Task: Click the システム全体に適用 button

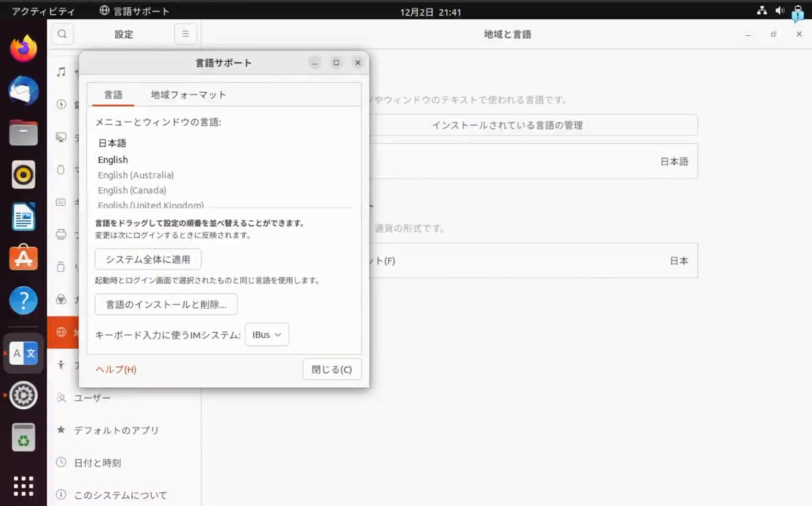Action: (x=148, y=259)
